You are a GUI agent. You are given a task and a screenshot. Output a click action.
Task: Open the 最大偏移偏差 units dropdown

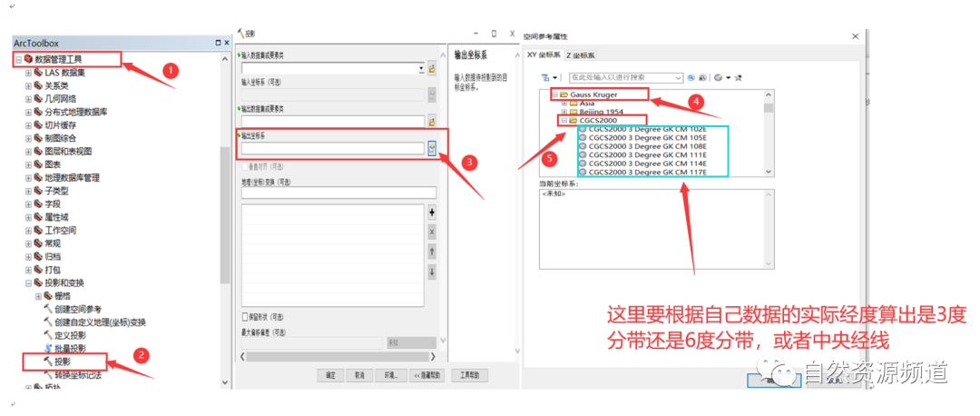[412, 342]
